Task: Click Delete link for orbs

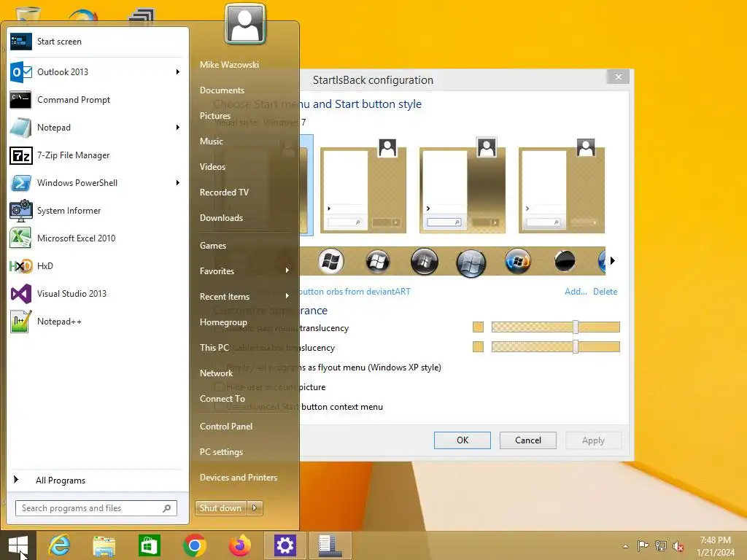Action: point(605,292)
